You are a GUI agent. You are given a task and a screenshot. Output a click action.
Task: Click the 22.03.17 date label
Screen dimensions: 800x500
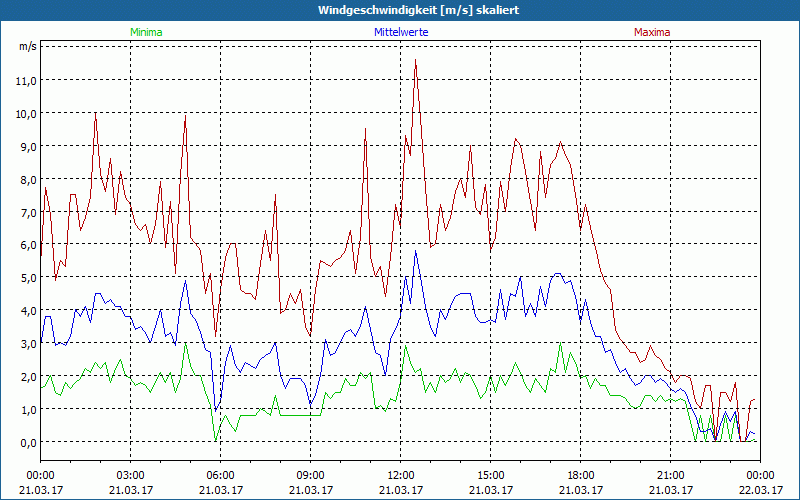pos(762,489)
